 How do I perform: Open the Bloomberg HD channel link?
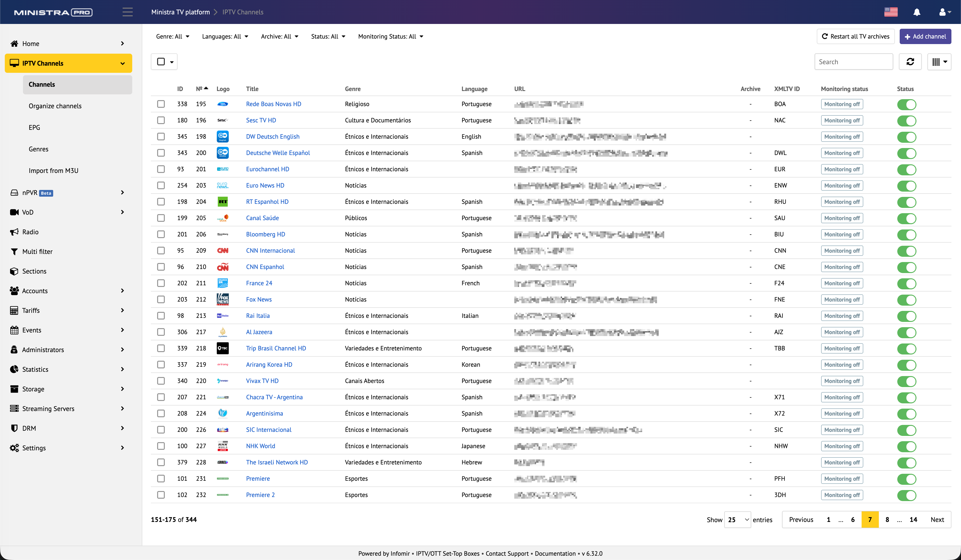[265, 234]
